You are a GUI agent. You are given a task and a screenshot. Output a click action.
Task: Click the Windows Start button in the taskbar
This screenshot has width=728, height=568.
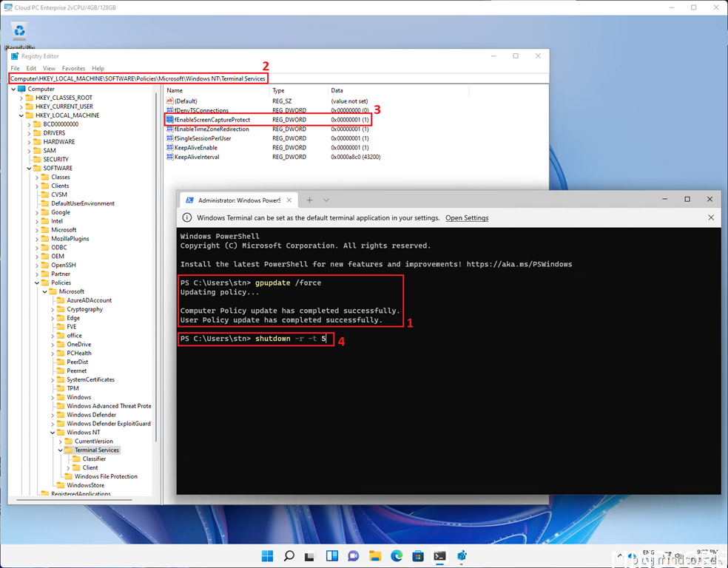click(x=267, y=556)
